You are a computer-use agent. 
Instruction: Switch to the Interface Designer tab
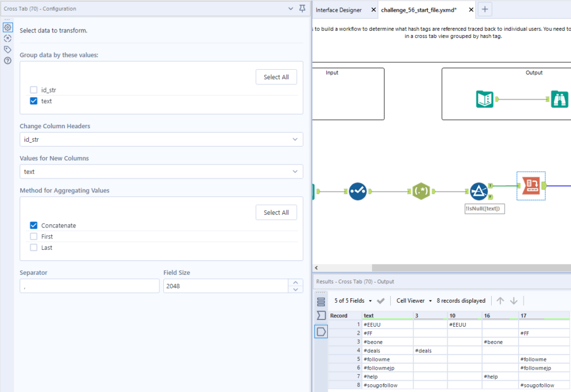(338, 10)
